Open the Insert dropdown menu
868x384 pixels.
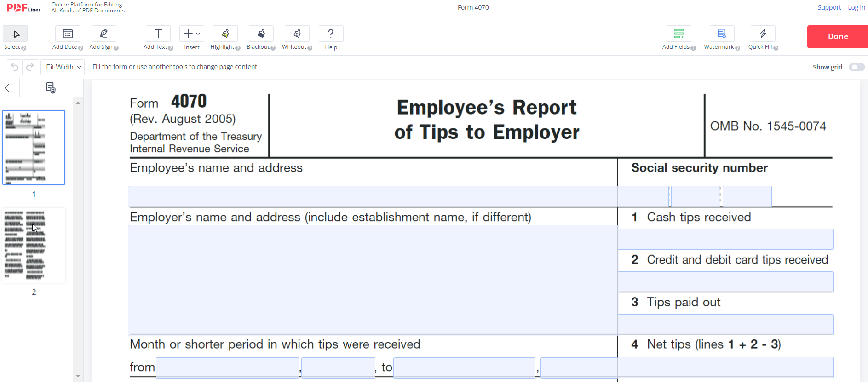pyautogui.click(x=191, y=34)
